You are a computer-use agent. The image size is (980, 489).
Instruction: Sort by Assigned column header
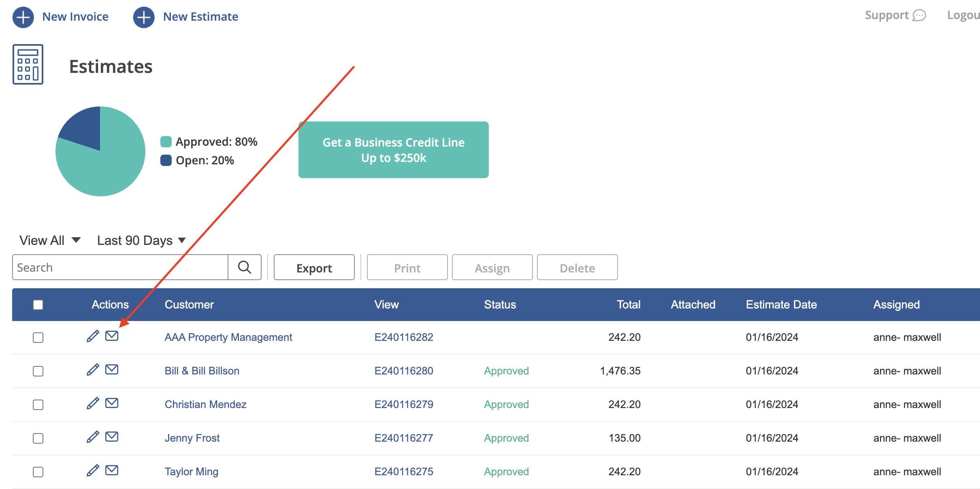[x=897, y=304]
